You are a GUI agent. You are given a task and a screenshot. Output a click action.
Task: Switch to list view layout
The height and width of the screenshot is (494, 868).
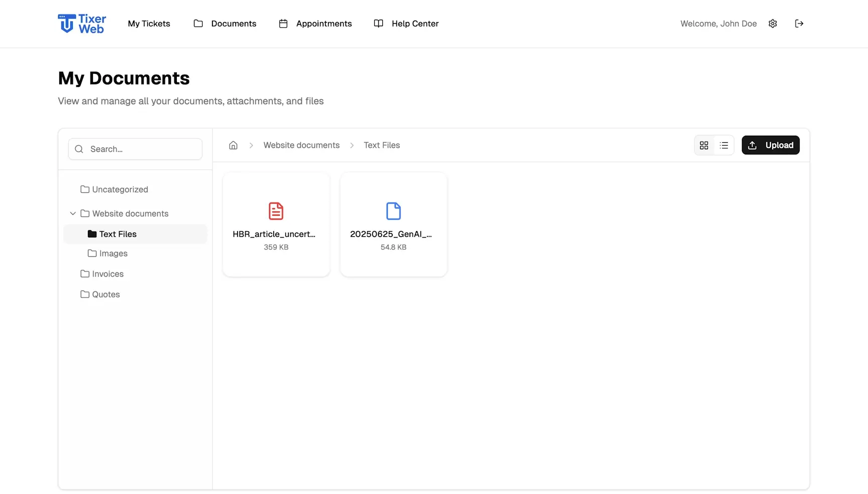pyautogui.click(x=724, y=145)
